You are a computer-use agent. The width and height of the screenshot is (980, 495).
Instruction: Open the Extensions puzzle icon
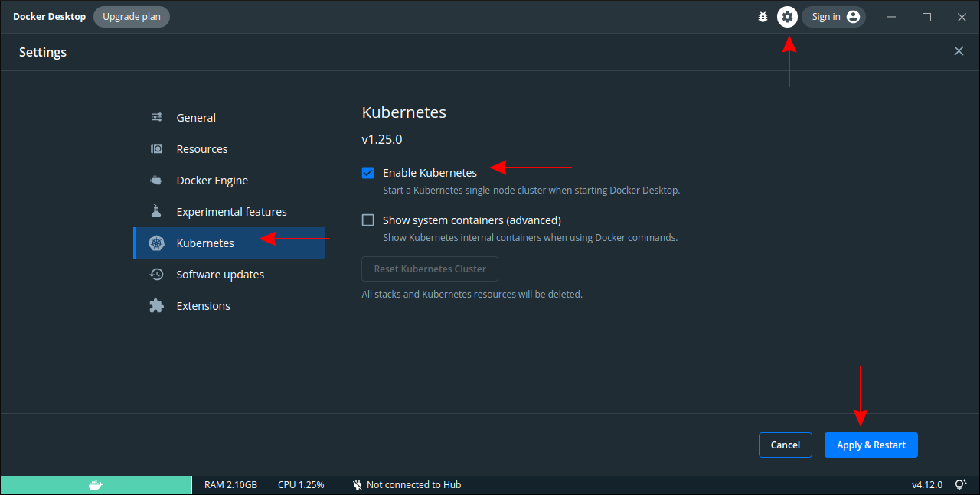(x=156, y=305)
